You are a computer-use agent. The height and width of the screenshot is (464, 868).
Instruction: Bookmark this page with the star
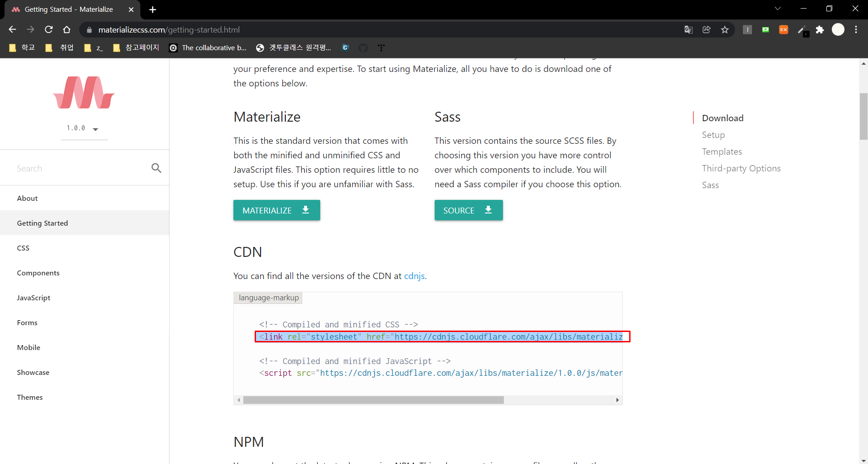[725, 30]
